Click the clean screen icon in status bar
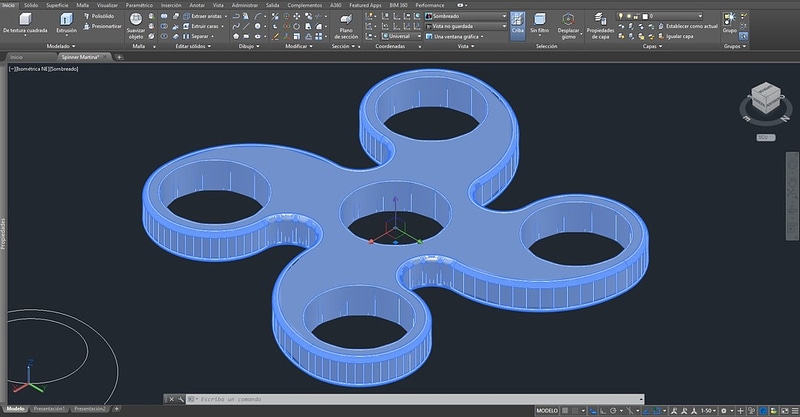The image size is (800, 417). [785, 410]
